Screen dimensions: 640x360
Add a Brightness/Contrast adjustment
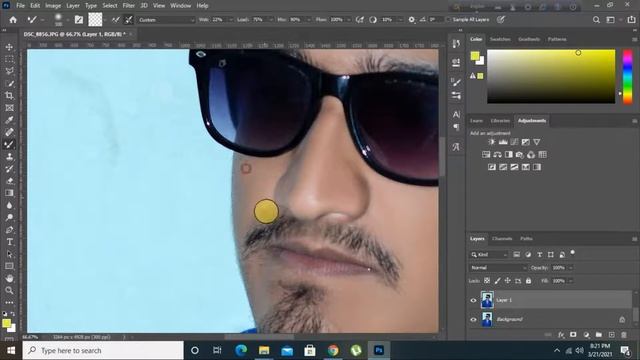coord(491,142)
